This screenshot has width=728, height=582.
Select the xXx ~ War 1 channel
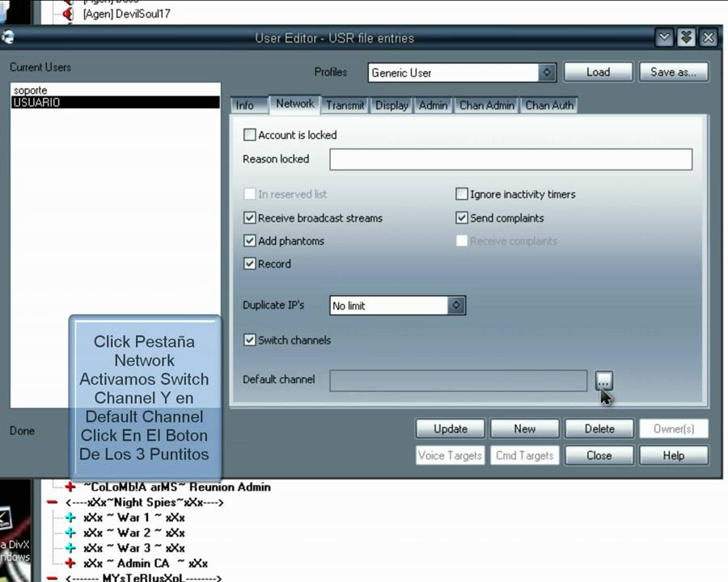[x=134, y=517]
